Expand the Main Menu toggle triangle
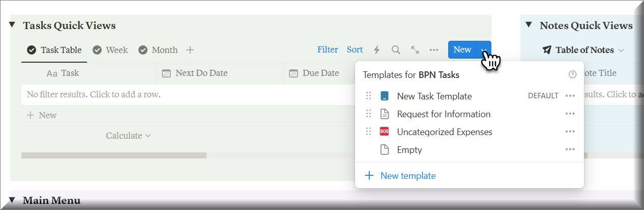This screenshot has height=210, width=644. pyautogui.click(x=13, y=200)
